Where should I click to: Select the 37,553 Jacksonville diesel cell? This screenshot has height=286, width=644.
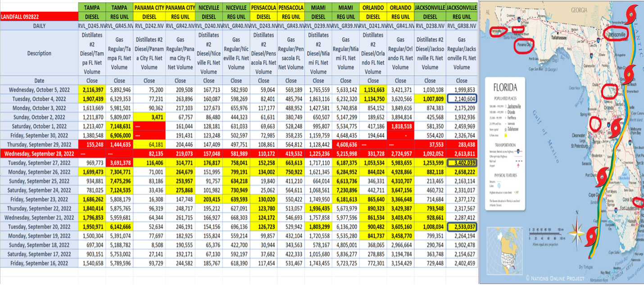(x=430, y=145)
